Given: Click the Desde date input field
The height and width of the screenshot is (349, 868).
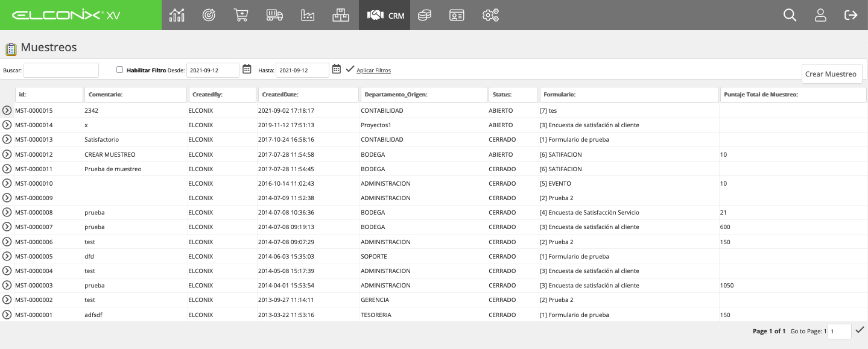Looking at the screenshot, I should [213, 70].
